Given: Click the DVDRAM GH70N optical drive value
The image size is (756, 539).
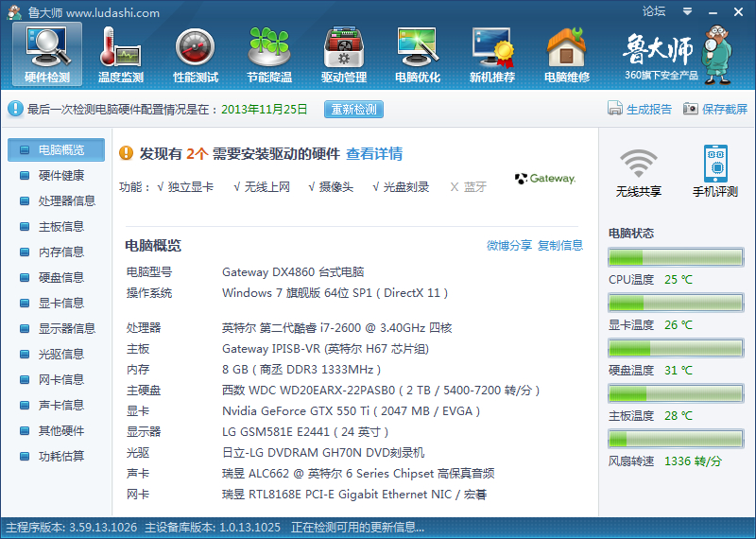Looking at the screenshot, I should (323, 453).
